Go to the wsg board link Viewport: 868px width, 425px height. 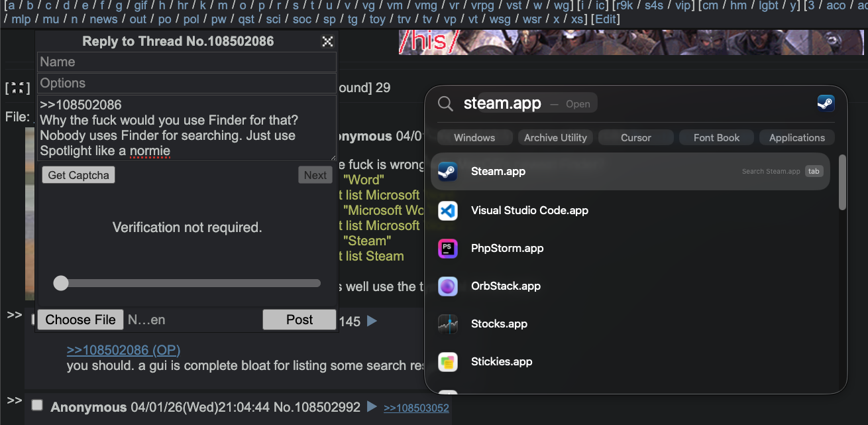(500, 19)
